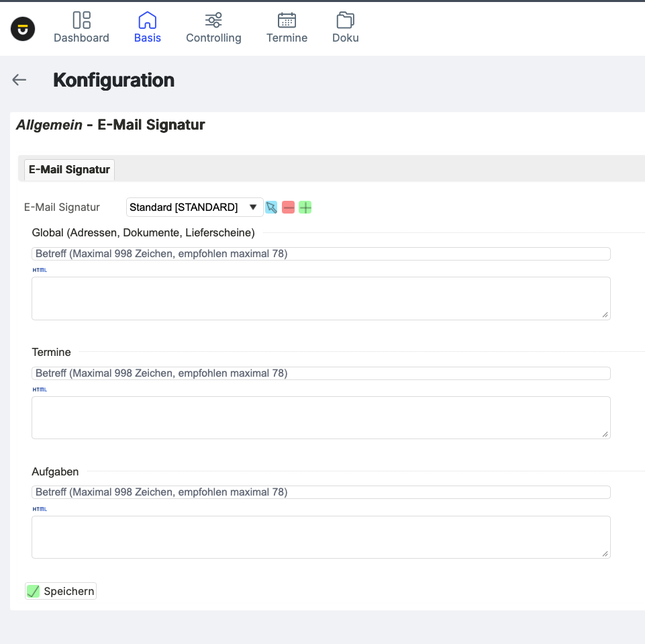The height and width of the screenshot is (644, 645).
Task: Go back using the left arrow
Action: pyautogui.click(x=19, y=80)
